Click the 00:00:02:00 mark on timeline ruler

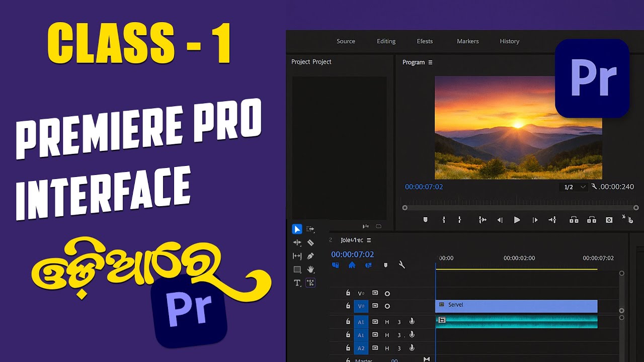click(519, 258)
